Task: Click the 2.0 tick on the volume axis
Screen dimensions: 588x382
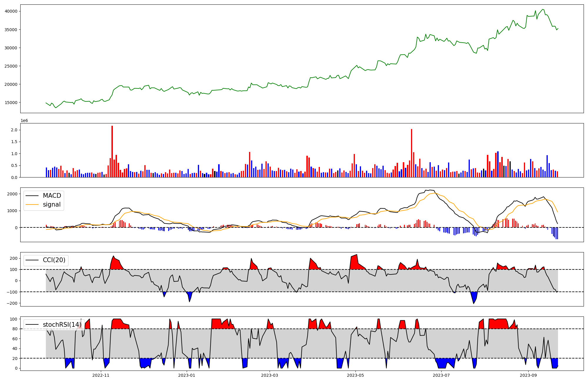Action: (x=14, y=130)
